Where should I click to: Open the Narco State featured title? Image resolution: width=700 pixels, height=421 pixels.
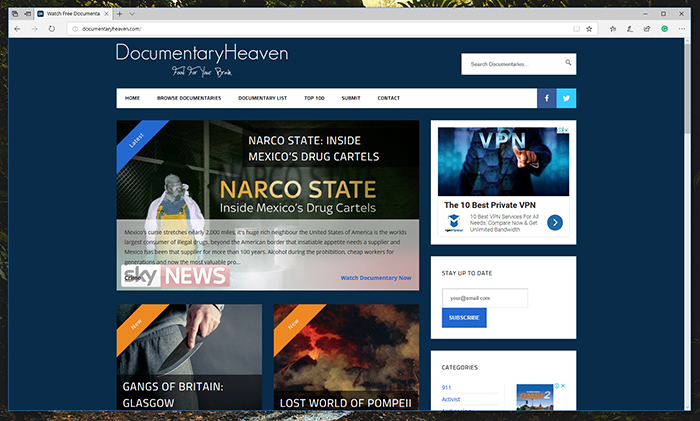click(x=313, y=149)
